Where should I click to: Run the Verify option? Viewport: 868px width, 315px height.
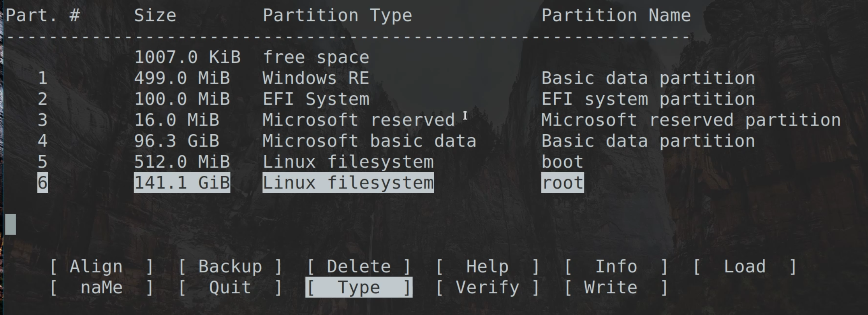487,288
